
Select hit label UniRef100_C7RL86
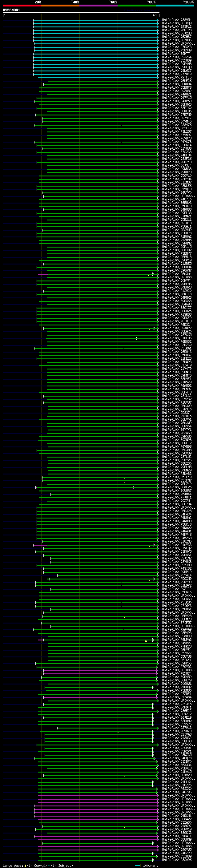pos(176,338)
